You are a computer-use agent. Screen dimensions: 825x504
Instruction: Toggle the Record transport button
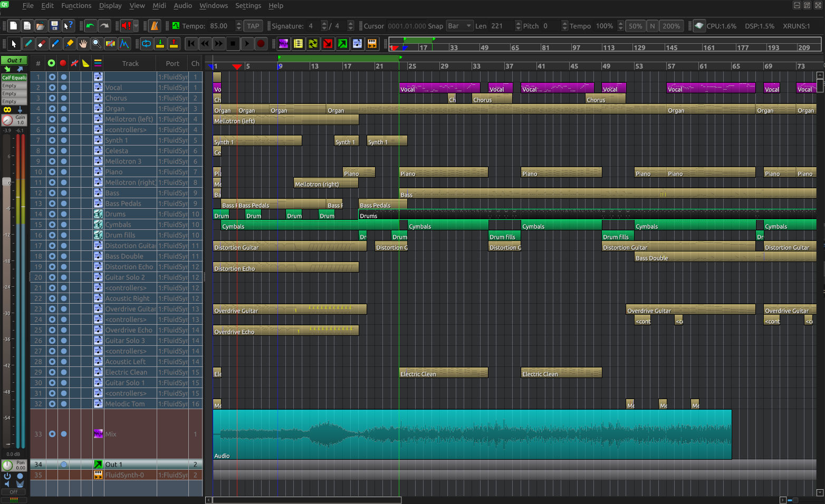pyautogui.click(x=260, y=44)
